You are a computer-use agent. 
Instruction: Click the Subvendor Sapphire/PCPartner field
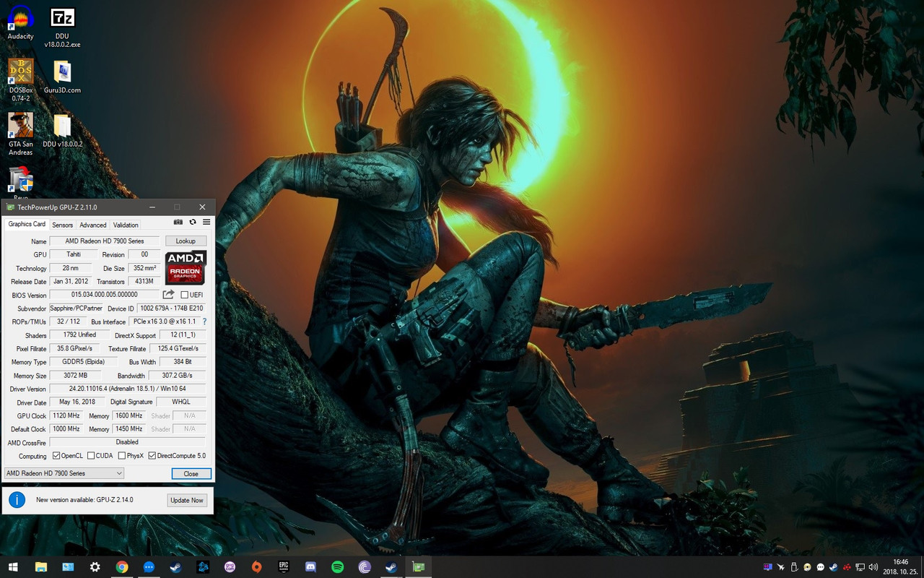(x=77, y=309)
